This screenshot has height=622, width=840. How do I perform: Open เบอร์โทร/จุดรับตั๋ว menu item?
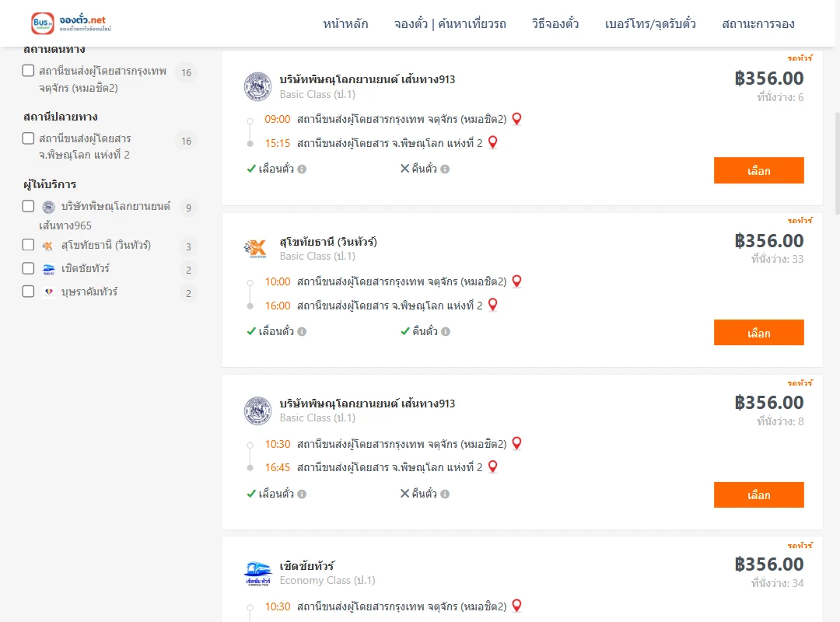(650, 24)
